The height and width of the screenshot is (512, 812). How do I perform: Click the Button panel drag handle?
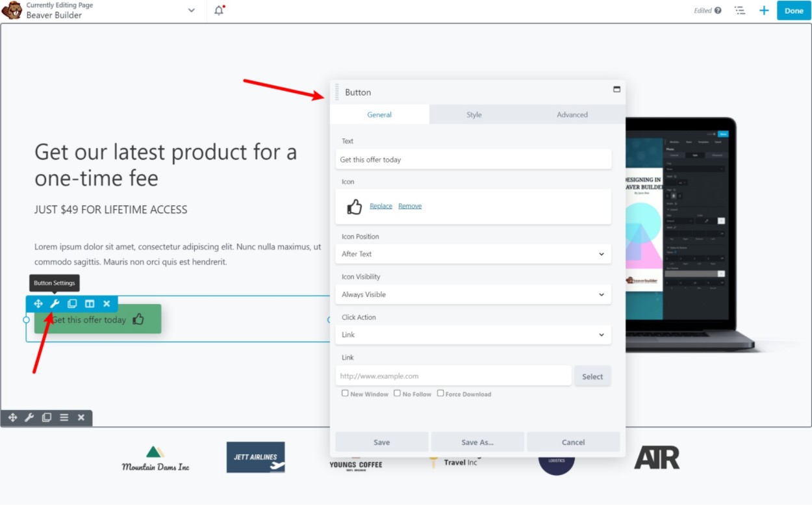[337, 92]
